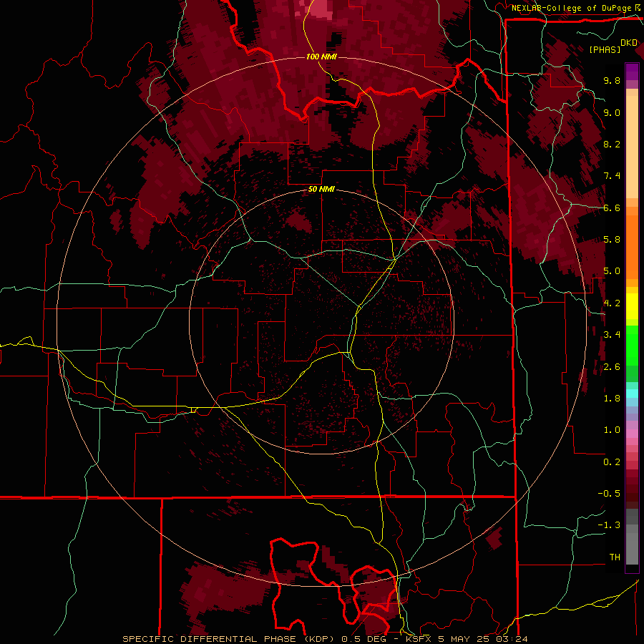Click the DKD label above the color scale
This screenshot has height=644, width=644.
pos(628,43)
